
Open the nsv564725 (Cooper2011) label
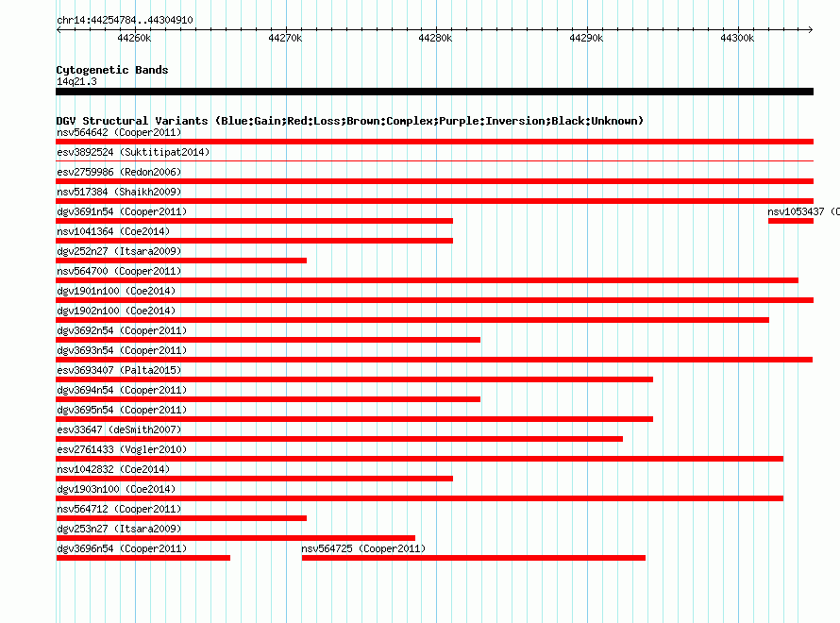click(x=363, y=548)
